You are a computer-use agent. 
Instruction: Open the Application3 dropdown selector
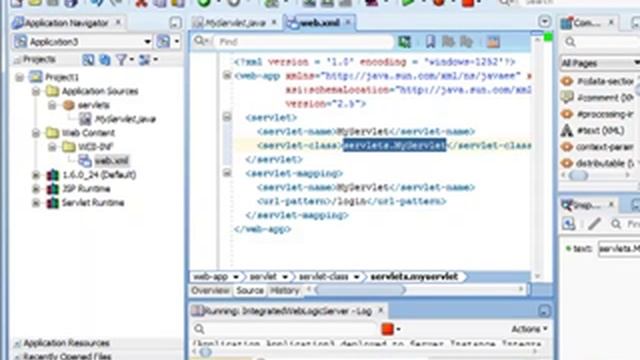147,42
